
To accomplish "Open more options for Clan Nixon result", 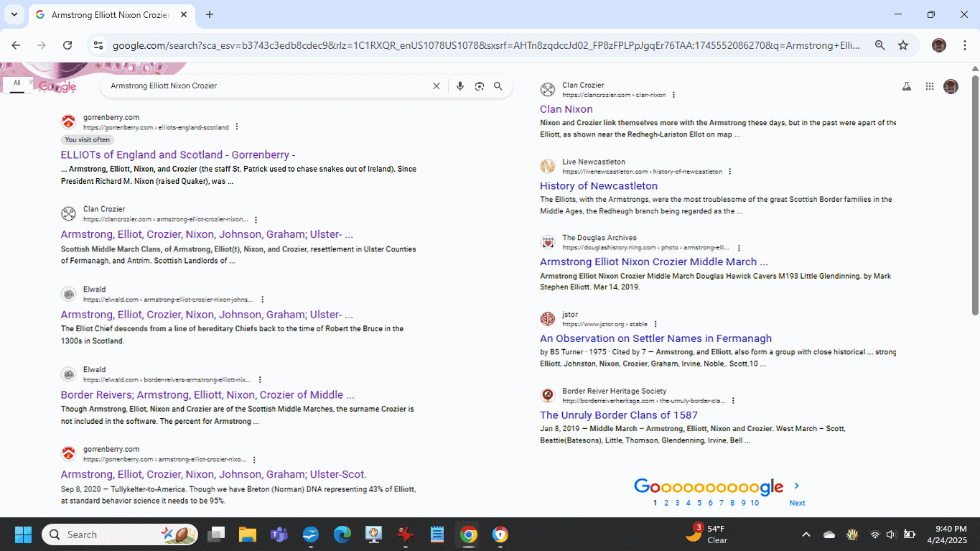I will tap(673, 95).
